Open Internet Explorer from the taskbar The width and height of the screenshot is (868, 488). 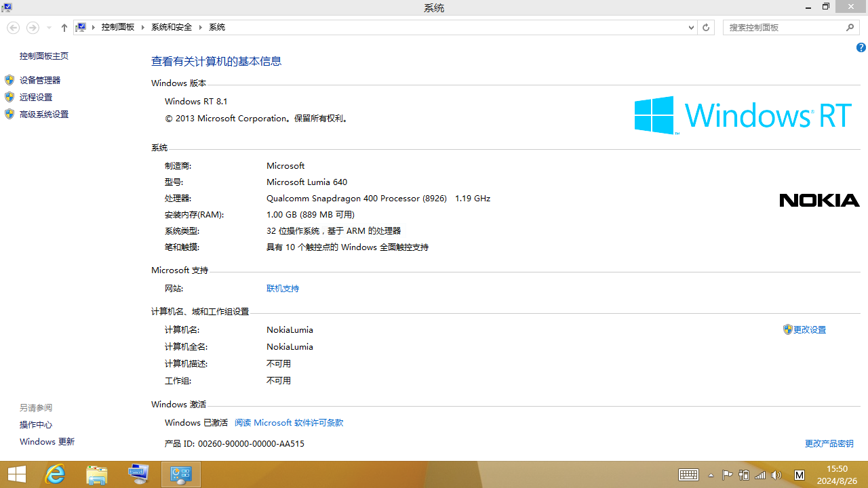point(55,474)
